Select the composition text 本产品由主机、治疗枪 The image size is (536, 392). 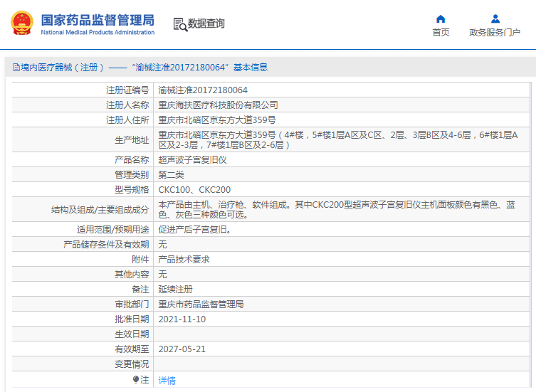pos(337,210)
